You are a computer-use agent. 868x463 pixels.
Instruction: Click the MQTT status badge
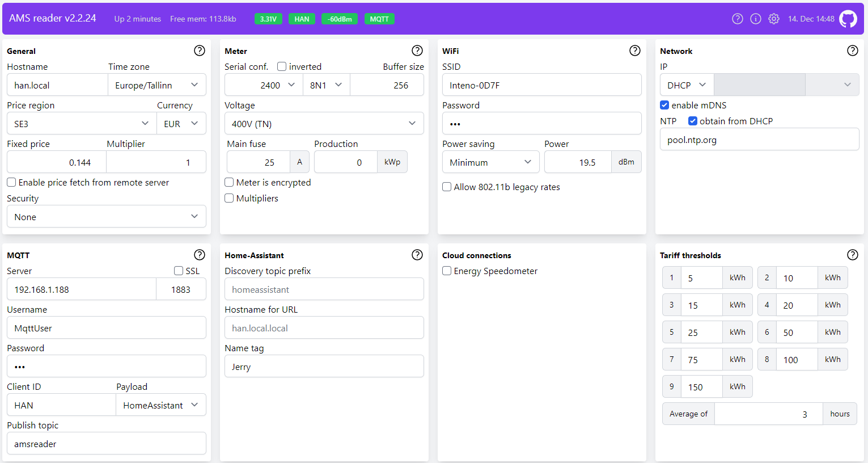coord(379,19)
